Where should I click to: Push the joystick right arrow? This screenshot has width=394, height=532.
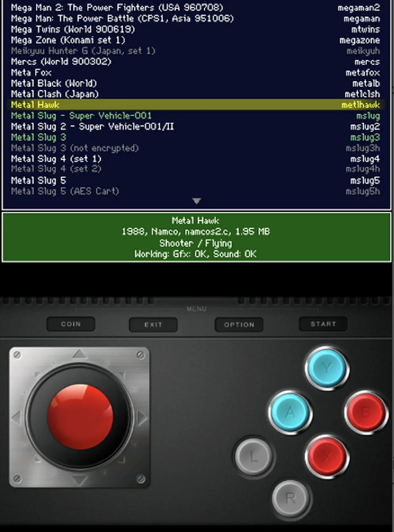point(142,417)
